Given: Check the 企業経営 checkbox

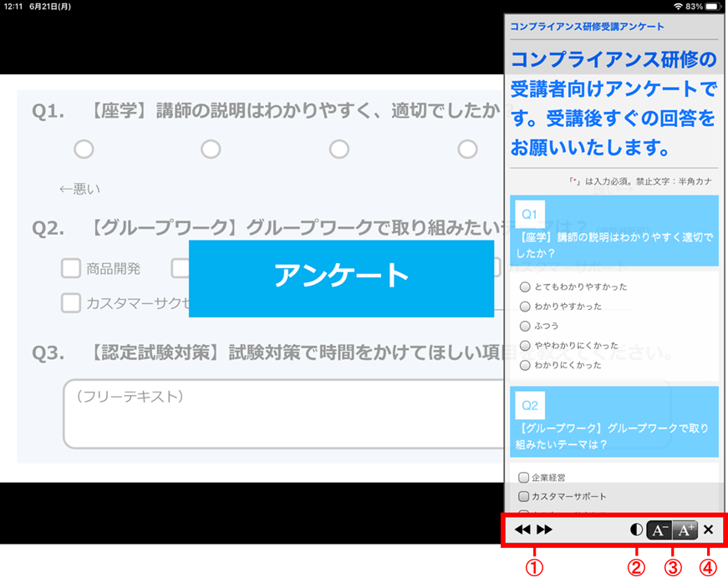Looking at the screenshot, I should tap(524, 478).
